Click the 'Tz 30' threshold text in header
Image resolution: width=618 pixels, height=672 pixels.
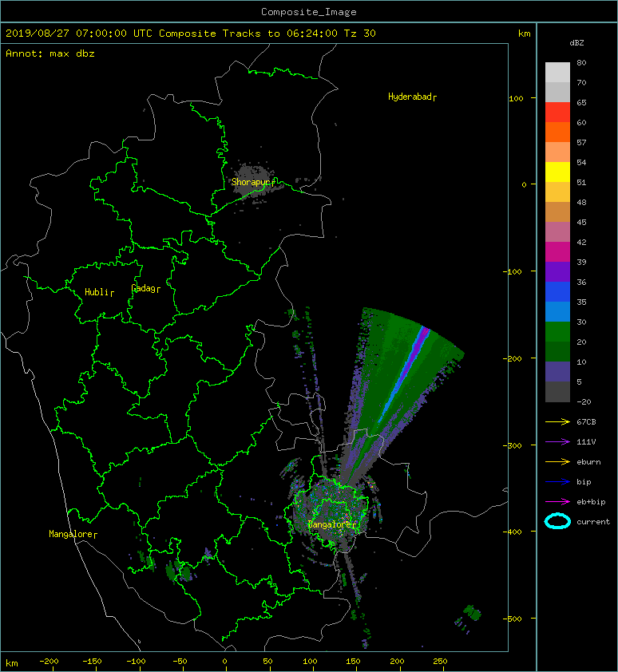pyautogui.click(x=360, y=34)
